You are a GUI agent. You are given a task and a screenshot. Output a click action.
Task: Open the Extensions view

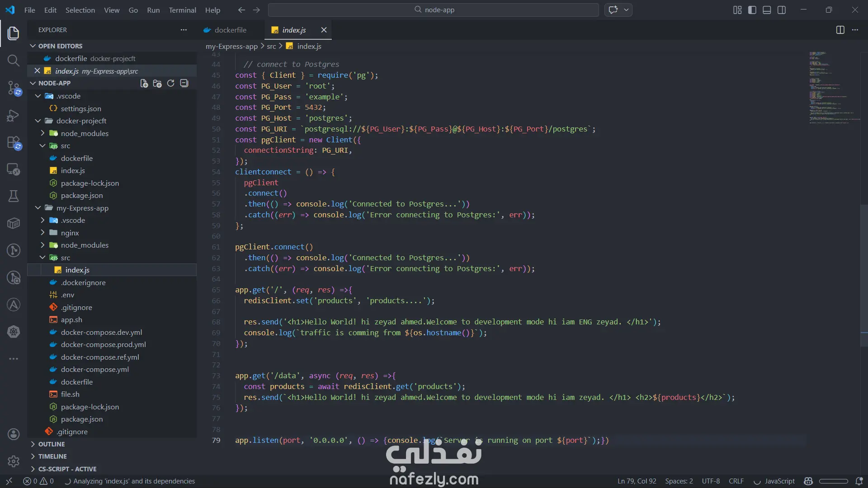point(14,143)
